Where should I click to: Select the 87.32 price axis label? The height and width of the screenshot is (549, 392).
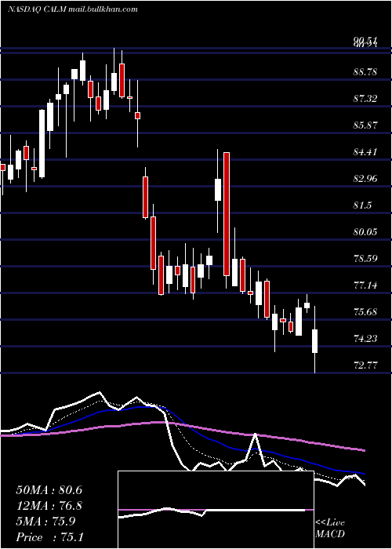(x=365, y=99)
